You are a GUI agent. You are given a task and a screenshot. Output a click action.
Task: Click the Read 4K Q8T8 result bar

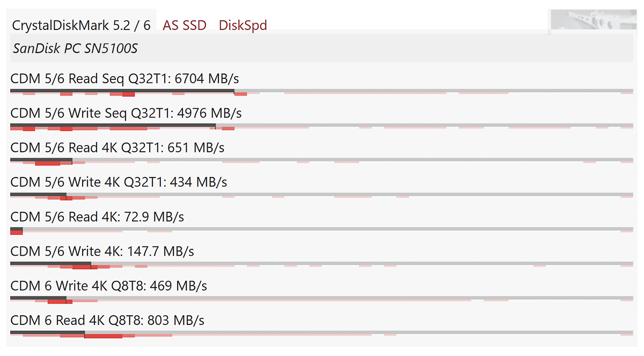[47, 333]
